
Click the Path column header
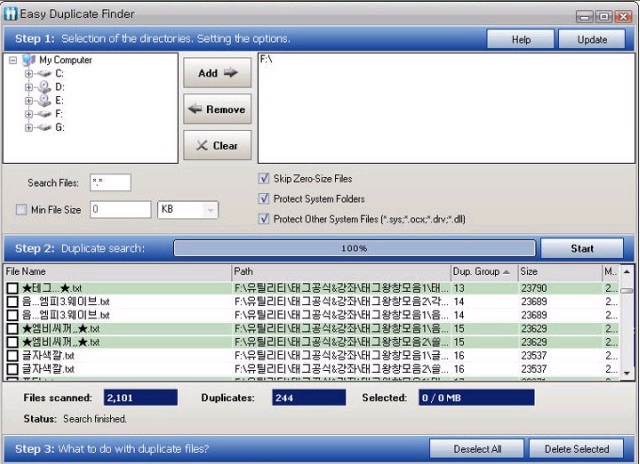[341, 272]
